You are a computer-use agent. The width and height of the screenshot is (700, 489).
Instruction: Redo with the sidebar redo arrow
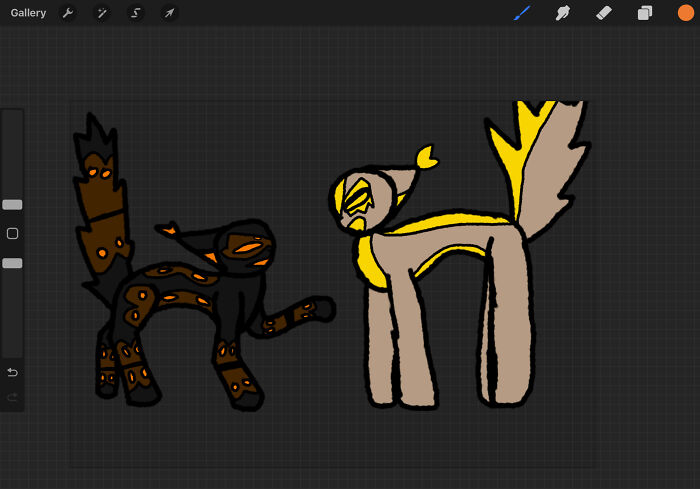(12, 397)
